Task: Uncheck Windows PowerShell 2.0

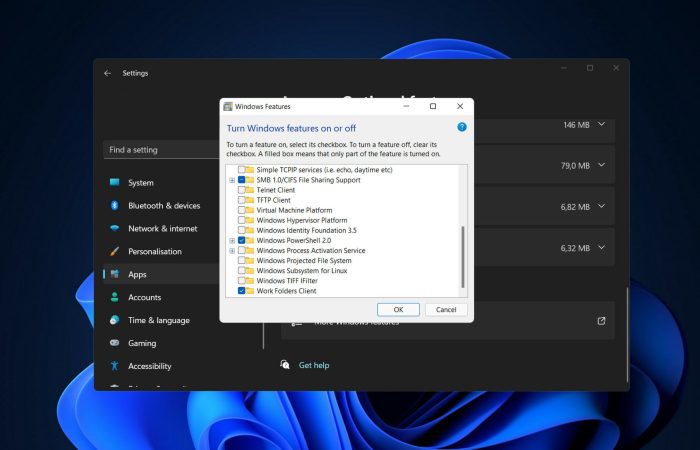Action: tap(241, 240)
